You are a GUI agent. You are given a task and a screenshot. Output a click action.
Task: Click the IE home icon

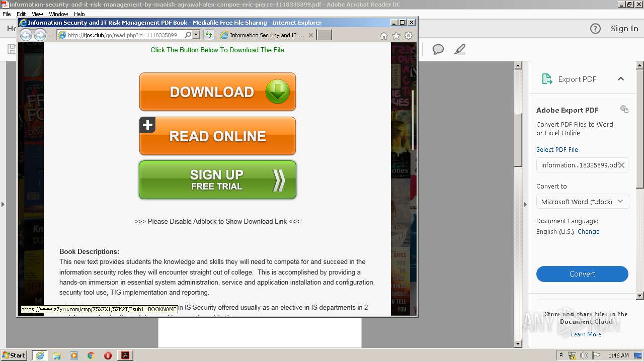click(x=384, y=36)
